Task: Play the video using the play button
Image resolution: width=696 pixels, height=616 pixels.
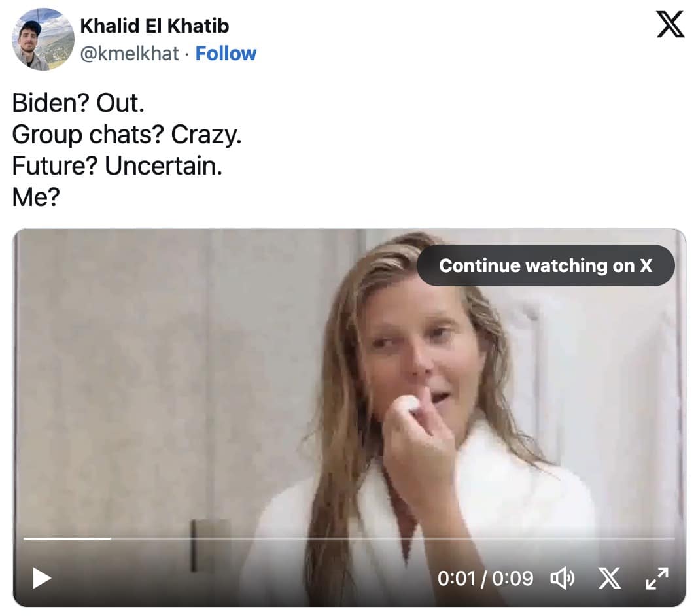Action: (43, 578)
